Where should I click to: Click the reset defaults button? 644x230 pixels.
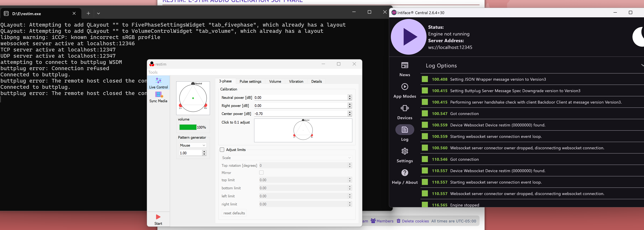click(234, 213)
